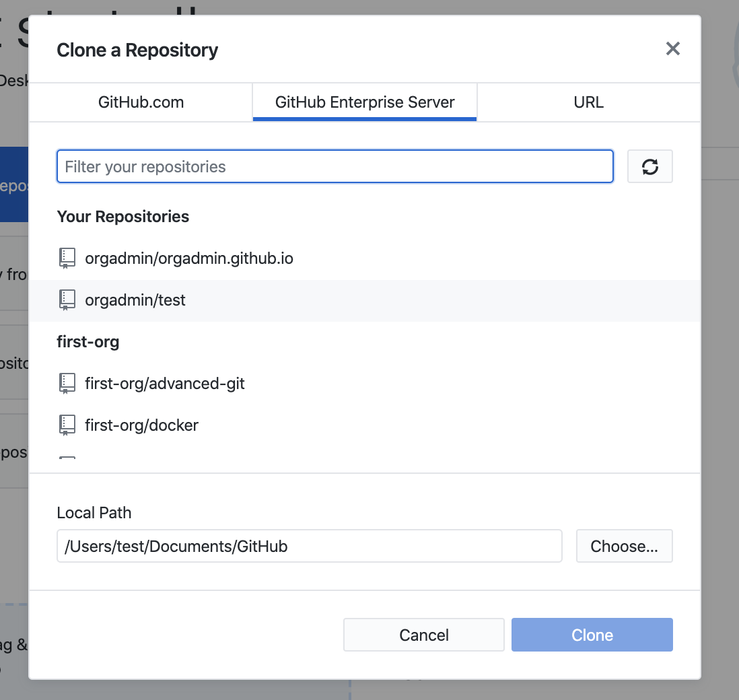The image size is (739, 700).
Task: Select the orgadmin/test repository
Action: [135, 300]
